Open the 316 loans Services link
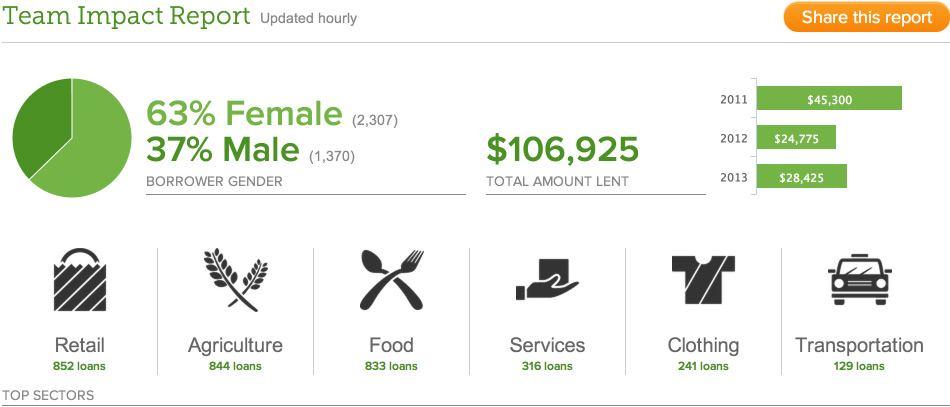This screenshot has height=407, width=950. click(547, 366)
